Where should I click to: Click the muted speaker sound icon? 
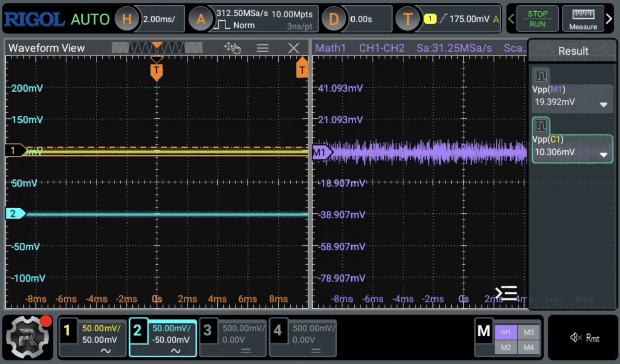576,337
